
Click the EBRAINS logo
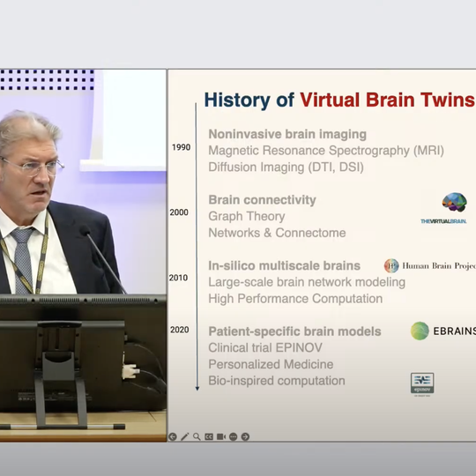[x=443, y=331]
